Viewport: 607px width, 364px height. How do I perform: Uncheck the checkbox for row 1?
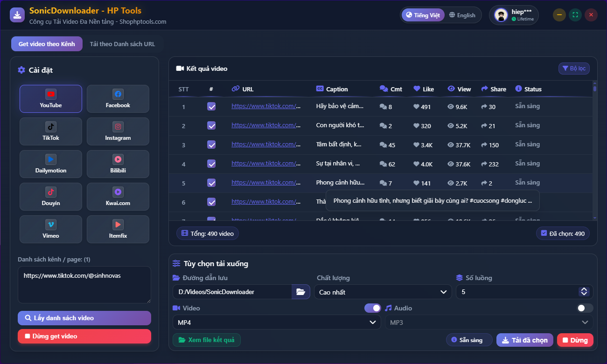211,107
